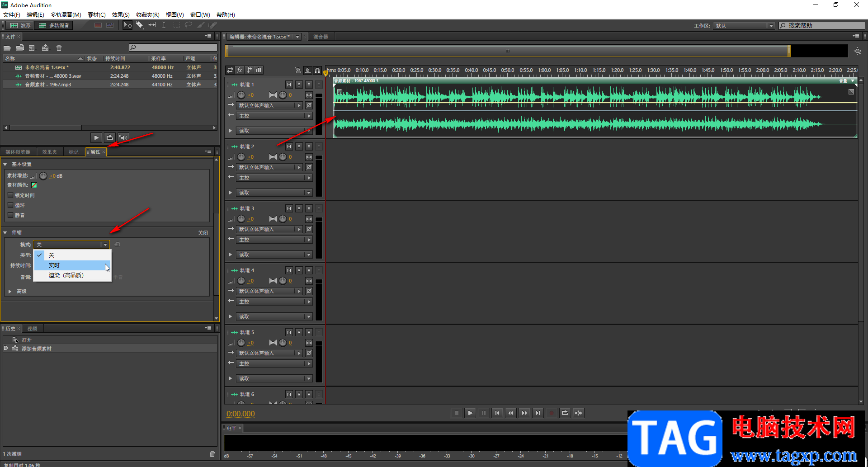Click the New file icon in Files panel
Screen dimensions: 868x467
(33, 48)
